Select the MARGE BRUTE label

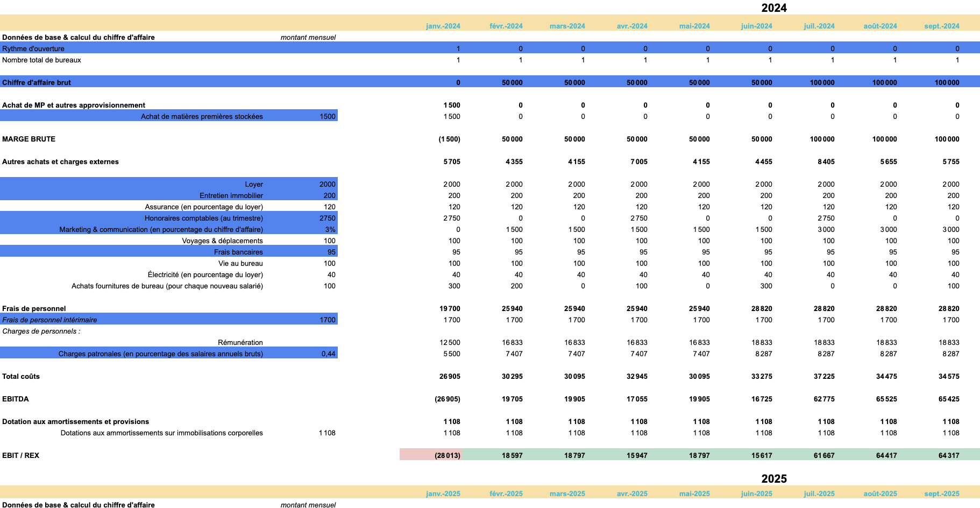pos(30,139)
